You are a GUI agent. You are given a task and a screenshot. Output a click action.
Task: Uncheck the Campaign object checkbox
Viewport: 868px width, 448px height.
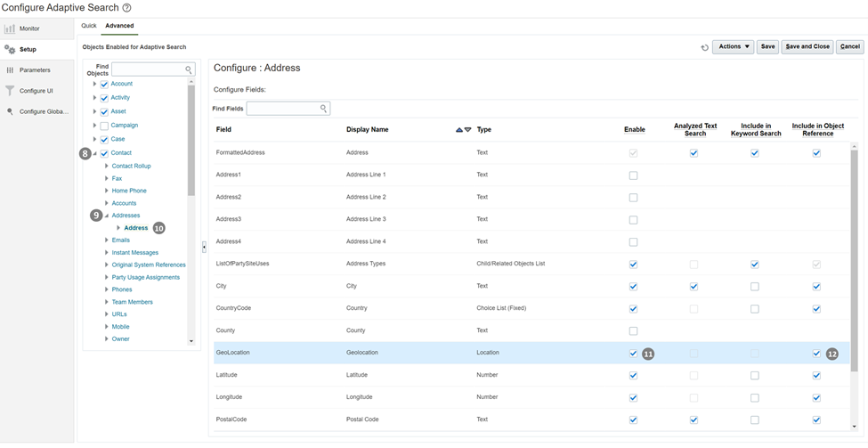coord(104,126)
